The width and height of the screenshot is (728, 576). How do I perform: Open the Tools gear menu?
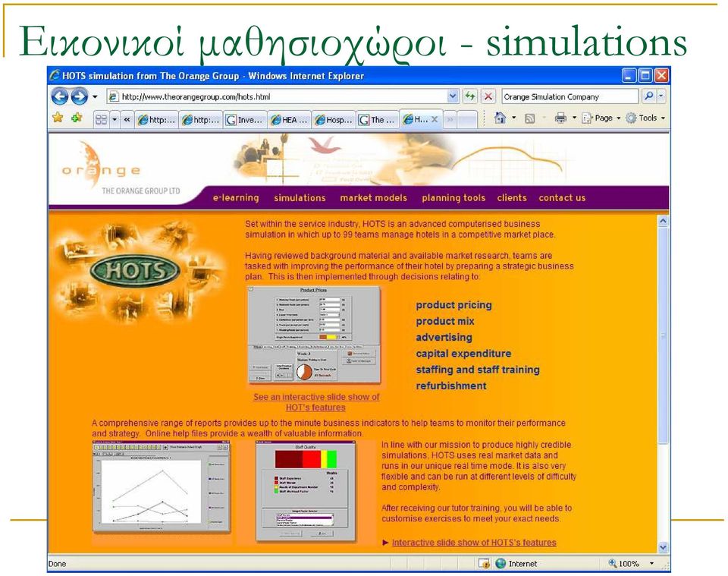coord(645,118)
